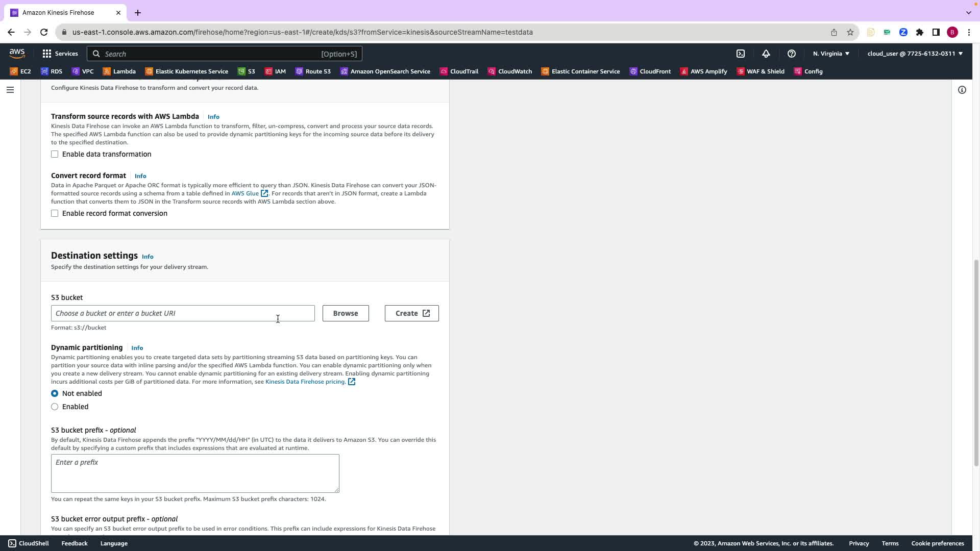Open the AWS CloudShell icon in top bar
The width and height of the screenshot is (980, 551).
pyautogui.click(x=741, y=54)
